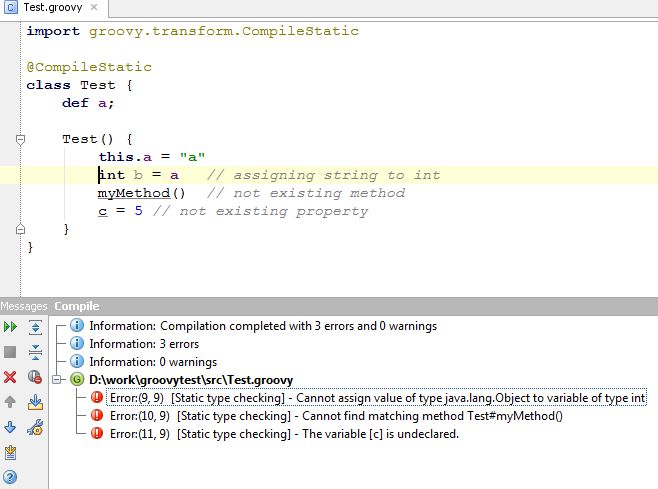Open compiler settings wrench icon
This screenshot has height=489, width=658.
(35, 427)
